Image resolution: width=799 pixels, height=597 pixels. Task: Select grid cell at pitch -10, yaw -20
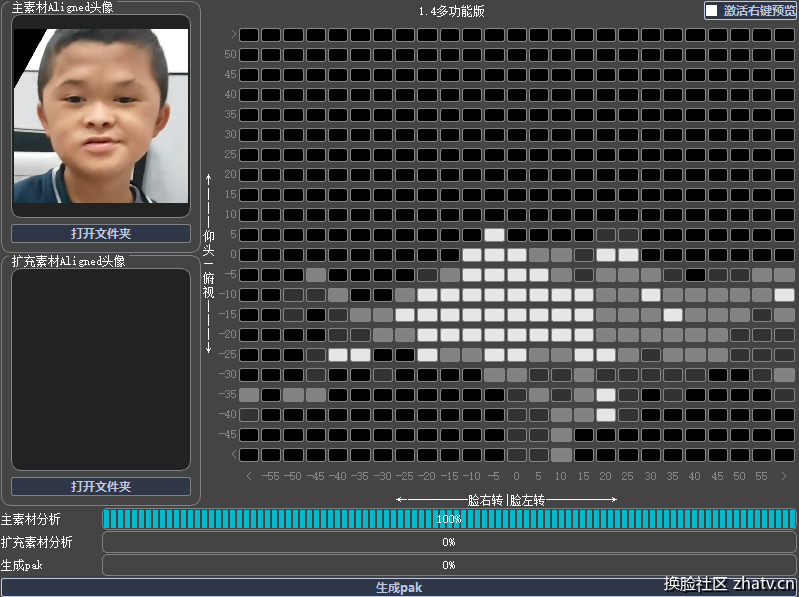pos(427,295)
